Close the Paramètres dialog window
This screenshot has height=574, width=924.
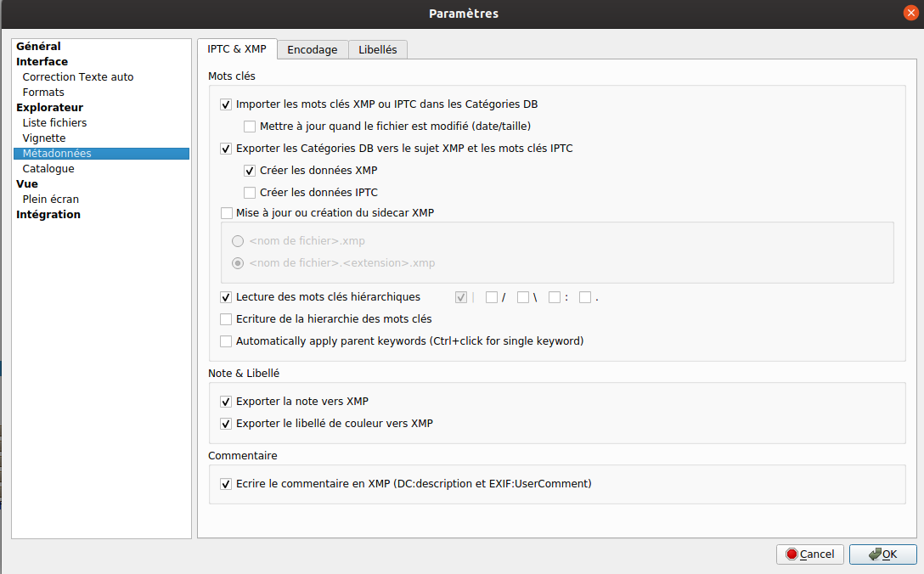click(910, 13)
